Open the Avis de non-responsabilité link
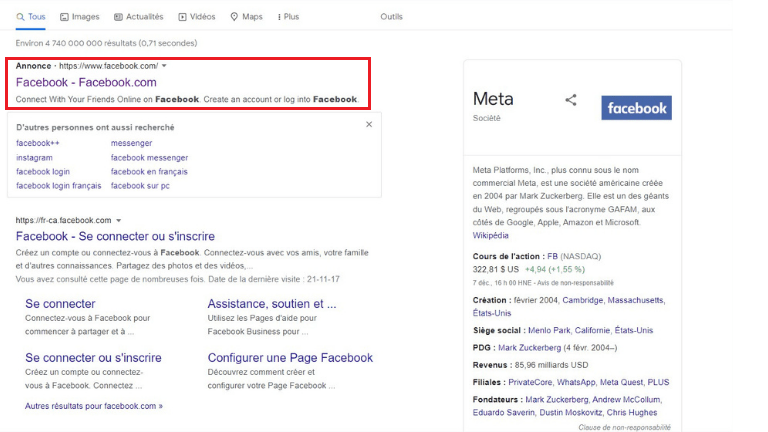The height and width of the screenshot is (432, 768). pyautogui.click(x=576, y=283)
